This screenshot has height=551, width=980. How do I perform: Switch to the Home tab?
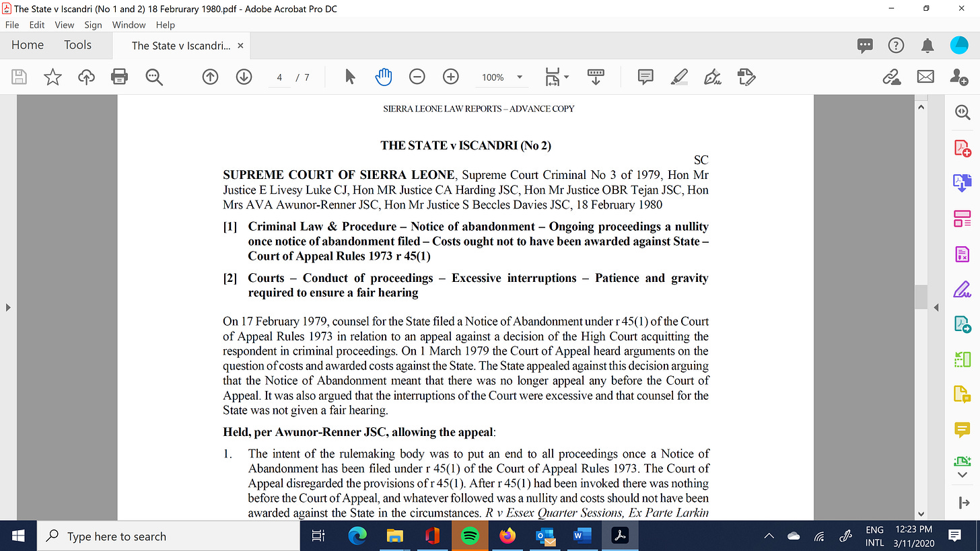[28, 45]
